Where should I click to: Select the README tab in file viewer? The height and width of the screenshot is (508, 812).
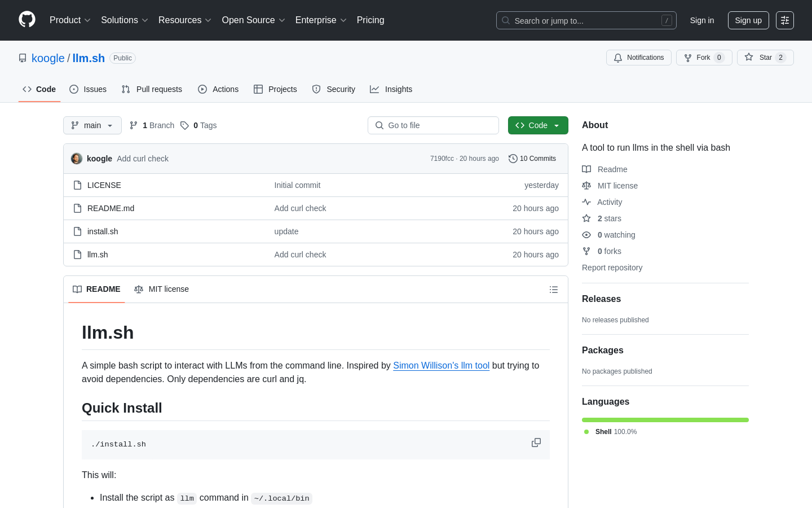(x=96, y=289)
